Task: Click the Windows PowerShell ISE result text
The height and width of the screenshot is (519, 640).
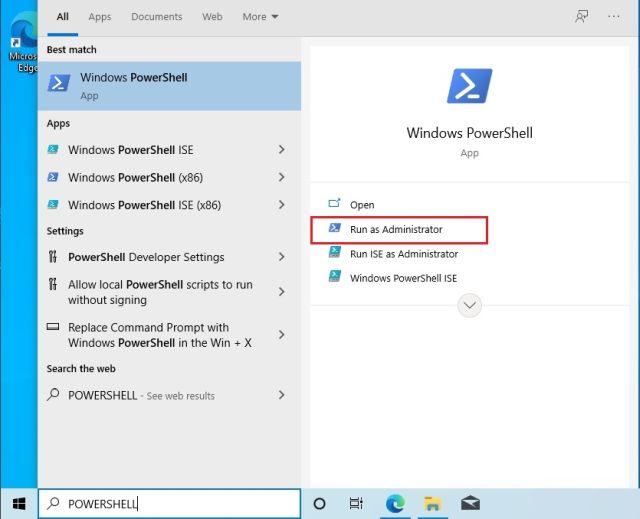Action: click(131, 150)
